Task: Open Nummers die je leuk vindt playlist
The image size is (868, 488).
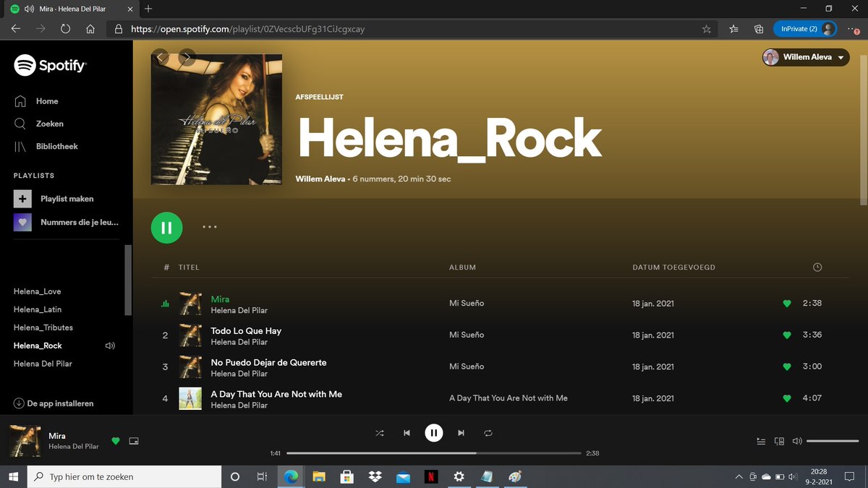Action: point(66,222)
